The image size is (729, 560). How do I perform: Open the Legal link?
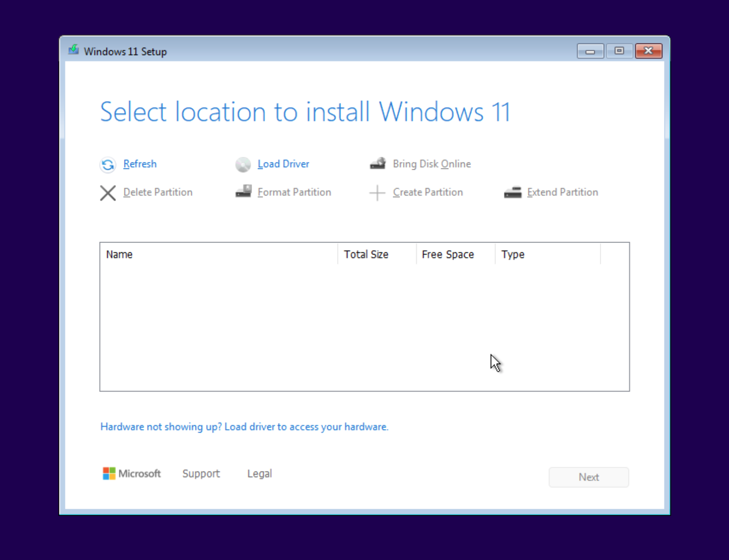pos(260,473)
